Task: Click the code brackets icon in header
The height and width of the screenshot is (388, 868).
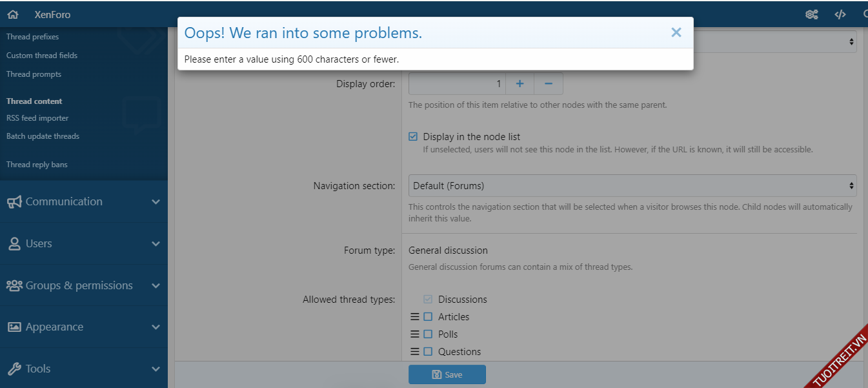Action: point(840,14)
